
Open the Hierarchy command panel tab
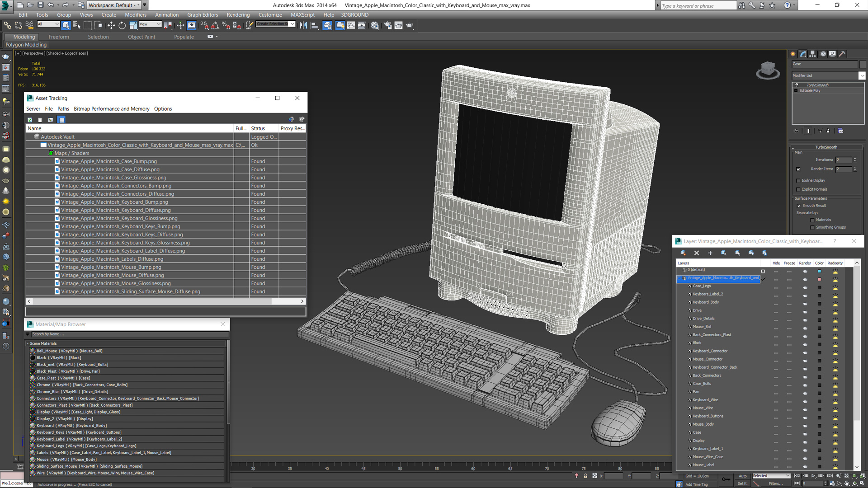812,54
